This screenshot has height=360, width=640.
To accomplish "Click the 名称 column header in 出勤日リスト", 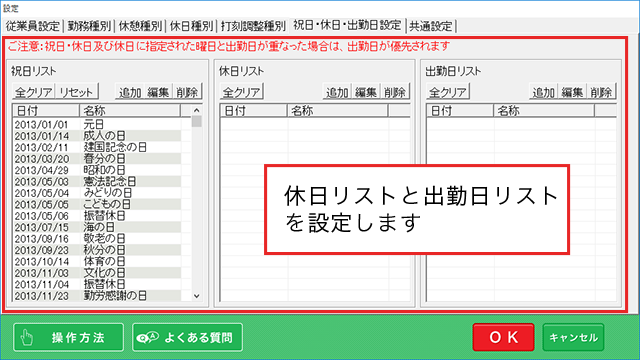I will (544, 111).
